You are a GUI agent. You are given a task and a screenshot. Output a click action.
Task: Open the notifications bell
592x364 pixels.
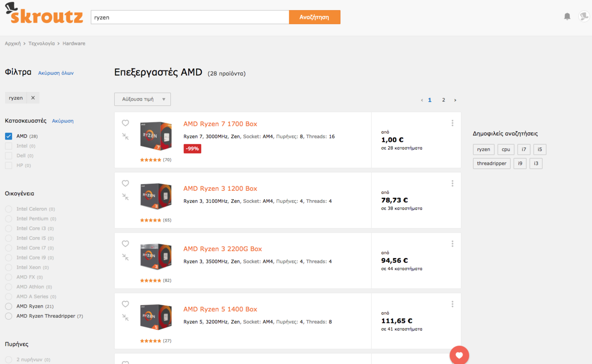(567, 17)
